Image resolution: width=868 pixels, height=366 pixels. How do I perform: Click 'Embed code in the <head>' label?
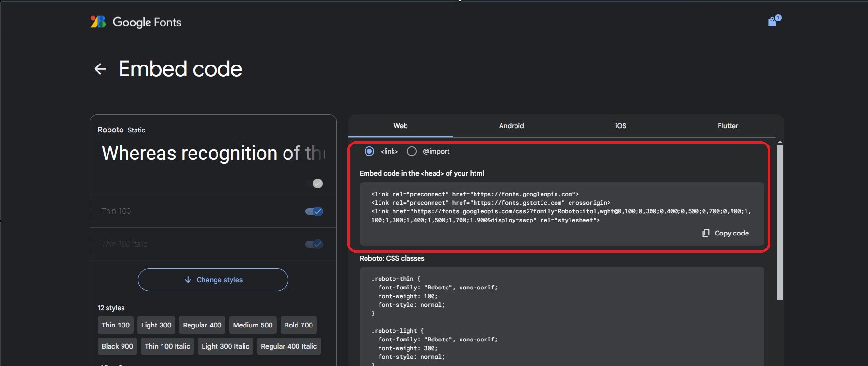point(422,173)
